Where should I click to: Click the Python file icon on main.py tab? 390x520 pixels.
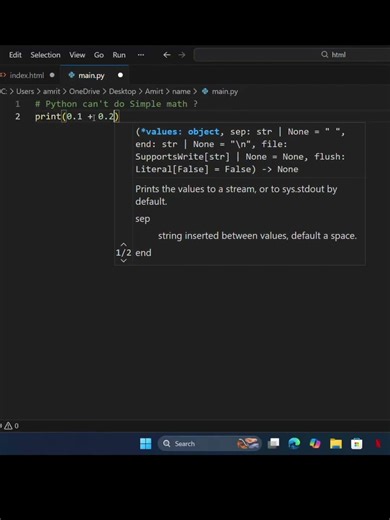click(71, 75)
